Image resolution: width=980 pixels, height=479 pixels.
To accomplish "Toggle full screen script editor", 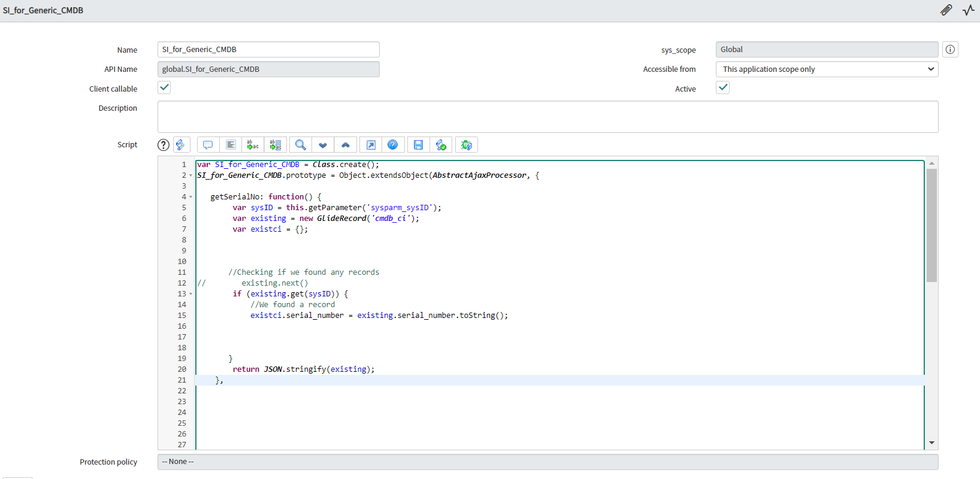I will 371,145.
